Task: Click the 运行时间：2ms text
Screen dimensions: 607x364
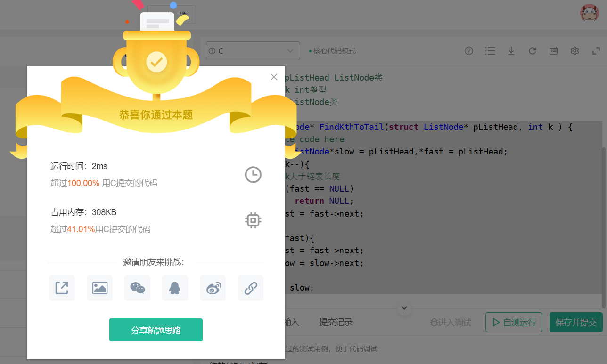Action: 79,166
